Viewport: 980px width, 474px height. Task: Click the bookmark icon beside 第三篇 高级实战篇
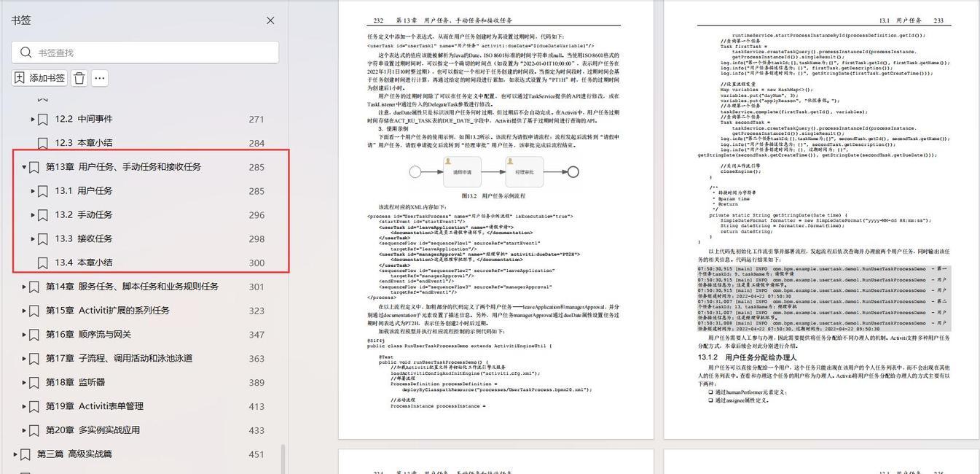click(x=26, y=454)
